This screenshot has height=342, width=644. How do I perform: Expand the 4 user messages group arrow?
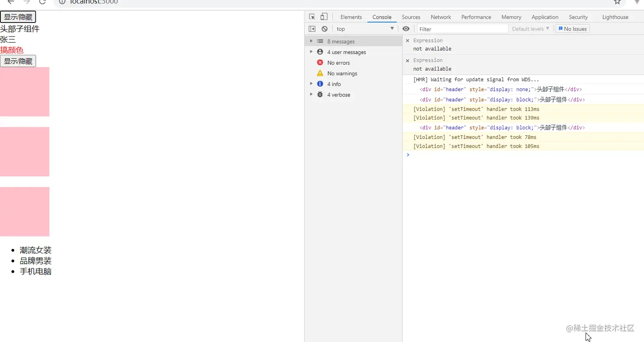tap(311, 52)
